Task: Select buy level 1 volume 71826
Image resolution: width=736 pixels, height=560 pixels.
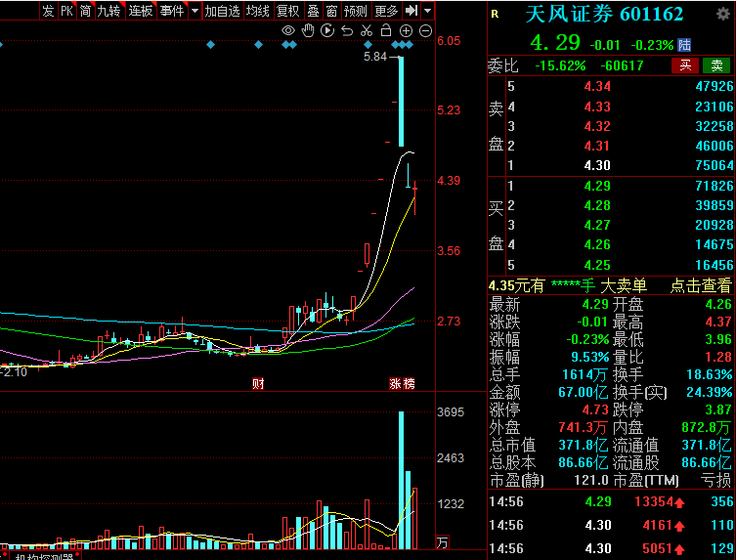Action: (x=714, y=186)
